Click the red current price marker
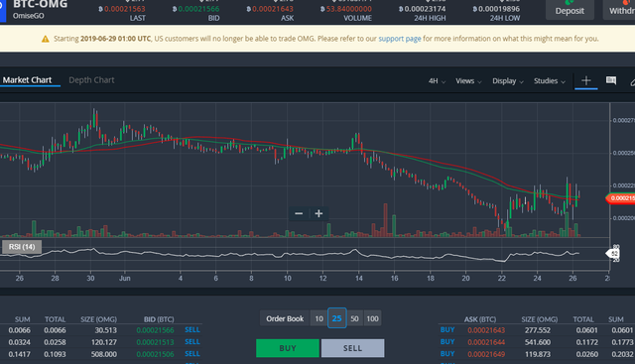The image size is (635, 364). coord(620,198)
